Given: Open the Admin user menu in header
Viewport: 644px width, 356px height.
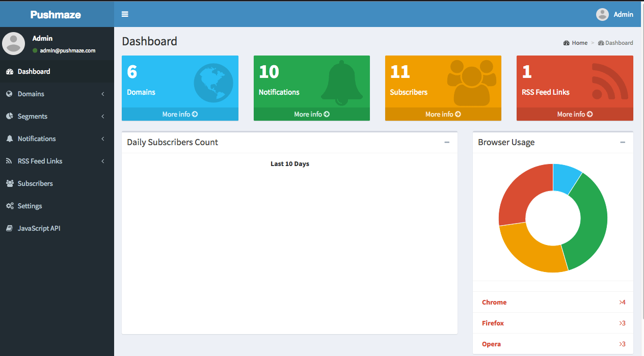Looking at the screenshot, I should pos(615,14).
